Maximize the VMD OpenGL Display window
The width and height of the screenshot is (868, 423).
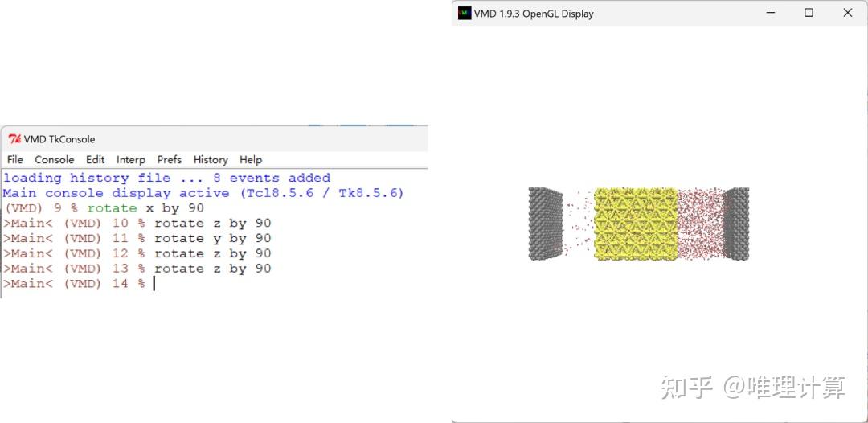809,13
